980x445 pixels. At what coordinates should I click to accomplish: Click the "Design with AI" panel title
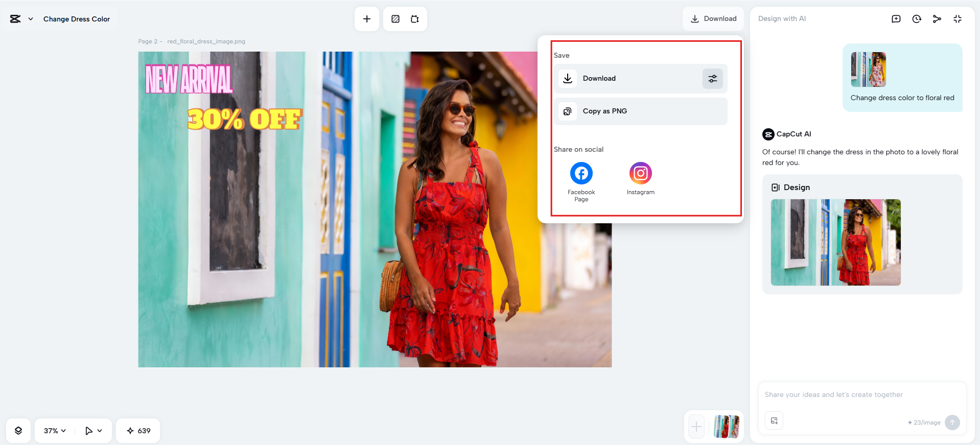point(782,19)
